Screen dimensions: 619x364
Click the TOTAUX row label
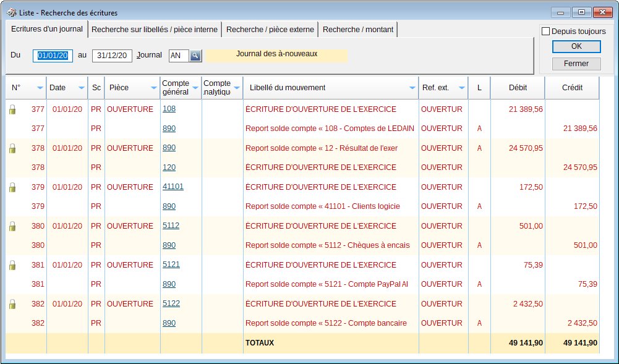[259, 343]
